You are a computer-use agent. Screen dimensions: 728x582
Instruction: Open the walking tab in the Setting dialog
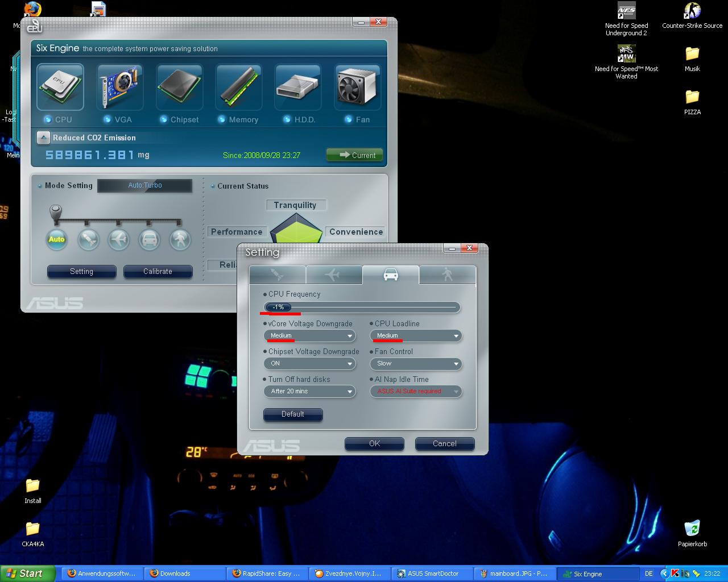point(448,275)
